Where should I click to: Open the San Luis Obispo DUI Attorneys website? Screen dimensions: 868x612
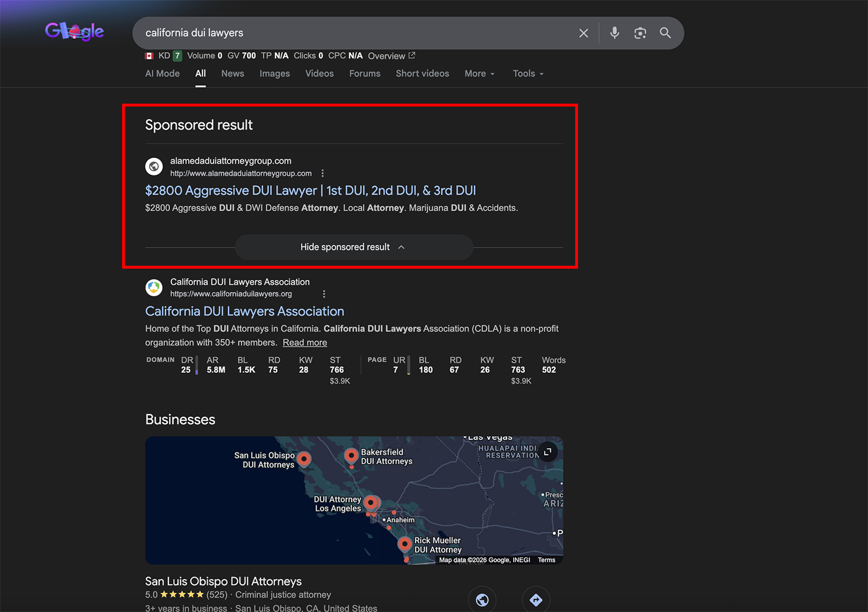point(482,600)
